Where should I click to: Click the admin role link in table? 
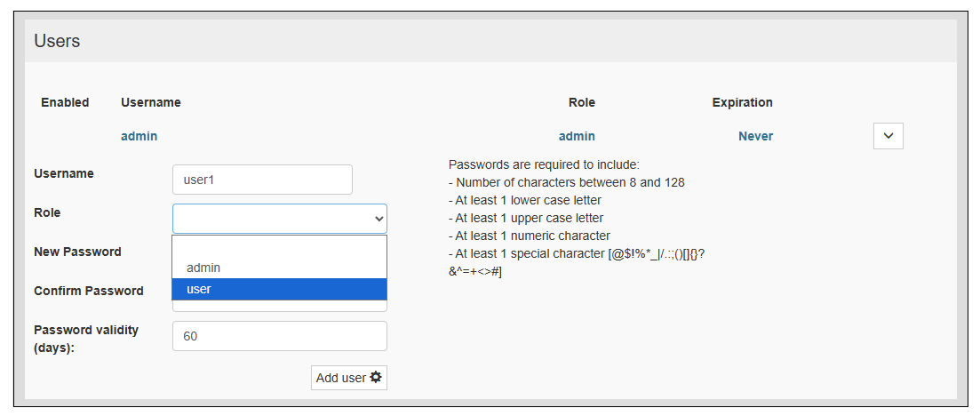tap(577, 136)
